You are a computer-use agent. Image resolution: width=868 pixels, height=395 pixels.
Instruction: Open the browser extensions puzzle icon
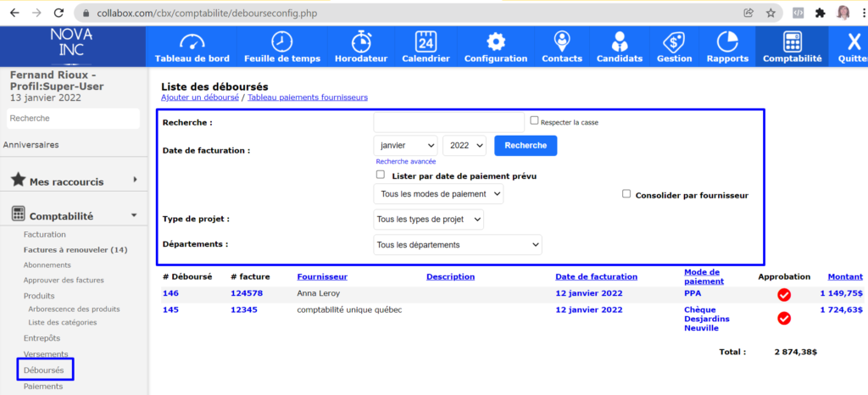point(821,14)
